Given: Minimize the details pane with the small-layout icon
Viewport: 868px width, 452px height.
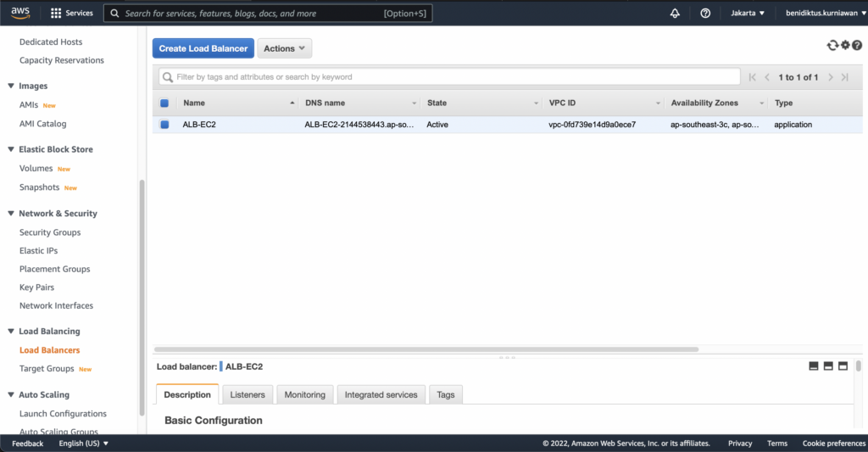Looking at the screenshot, I should 814,366.
